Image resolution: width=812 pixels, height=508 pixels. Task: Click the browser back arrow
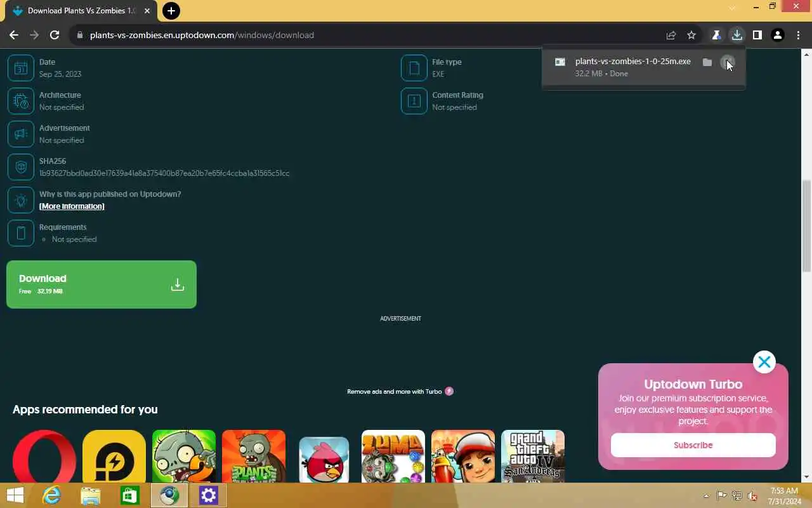pos(14,35)
